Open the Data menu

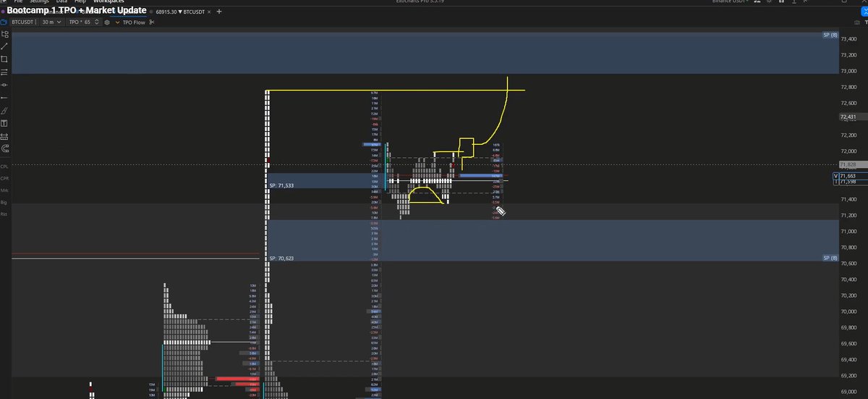click(61, 2)
